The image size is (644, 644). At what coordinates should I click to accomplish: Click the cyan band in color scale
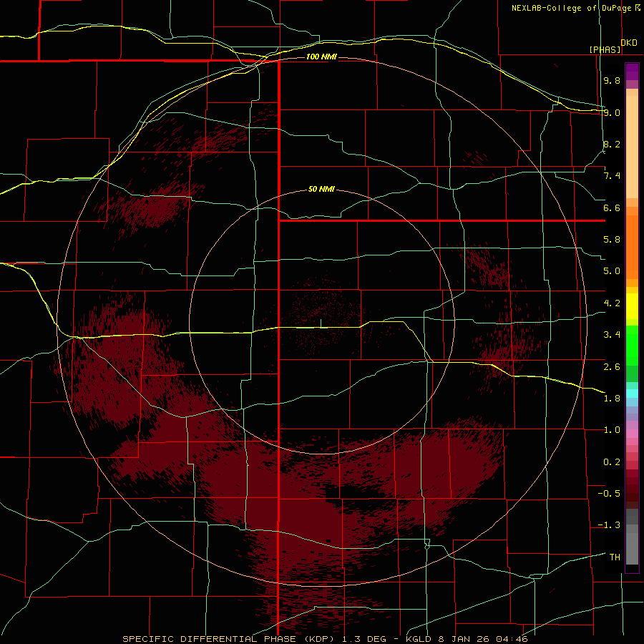632,394
